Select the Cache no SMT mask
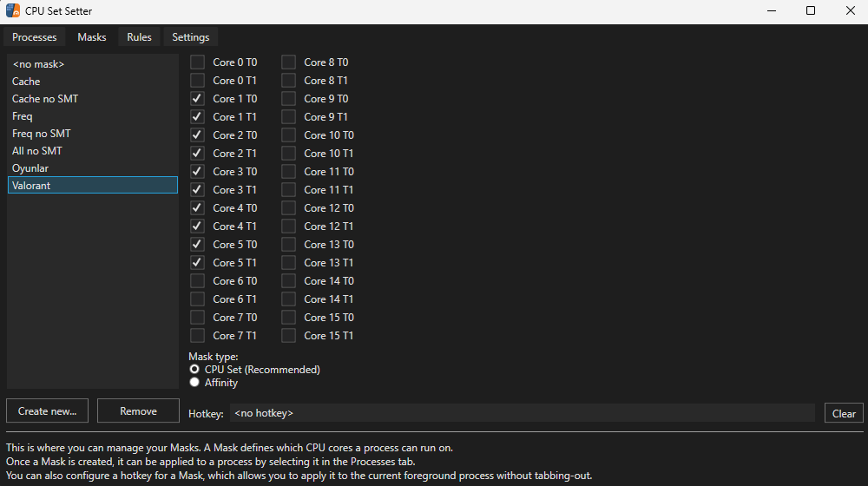Image resolution: width=868 pixels, height=486 pixels. point(93,99)
